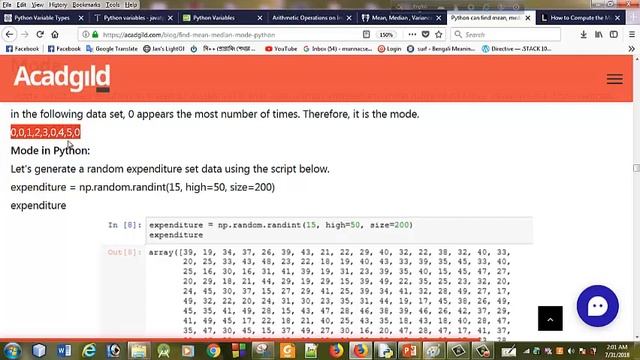The image size is (640, 360).
Task: Open Internet Explorer from taskbar
Action: click(x=89, y=351)
